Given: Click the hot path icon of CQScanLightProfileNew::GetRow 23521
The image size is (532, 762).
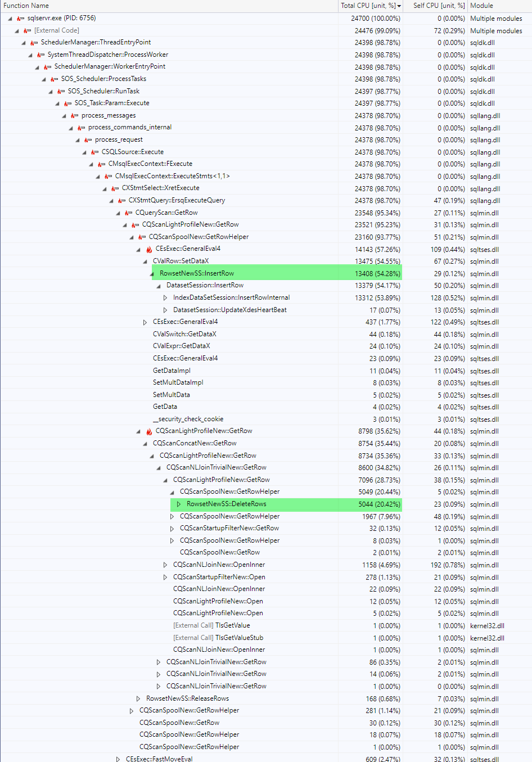Looking at the screenshot, I should (x=136, y=225).
